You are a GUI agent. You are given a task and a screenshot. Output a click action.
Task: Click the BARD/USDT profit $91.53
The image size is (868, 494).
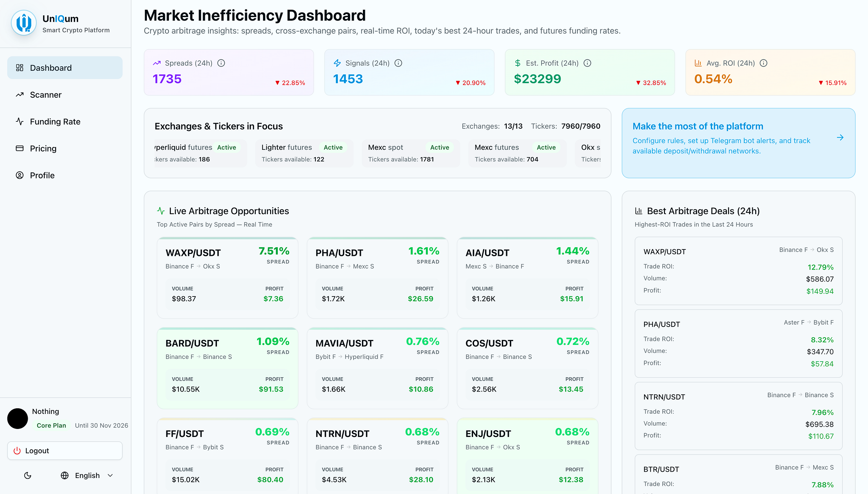coord(271,389)
